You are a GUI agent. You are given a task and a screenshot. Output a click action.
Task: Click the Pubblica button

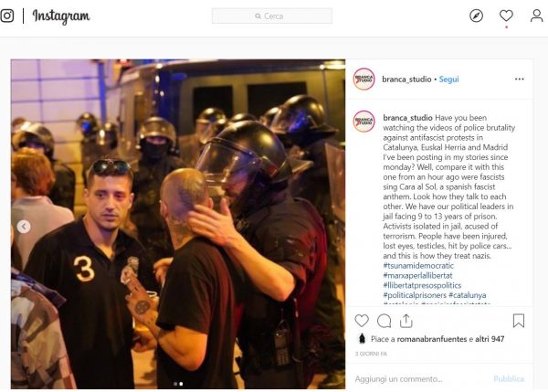pos(509,379)
